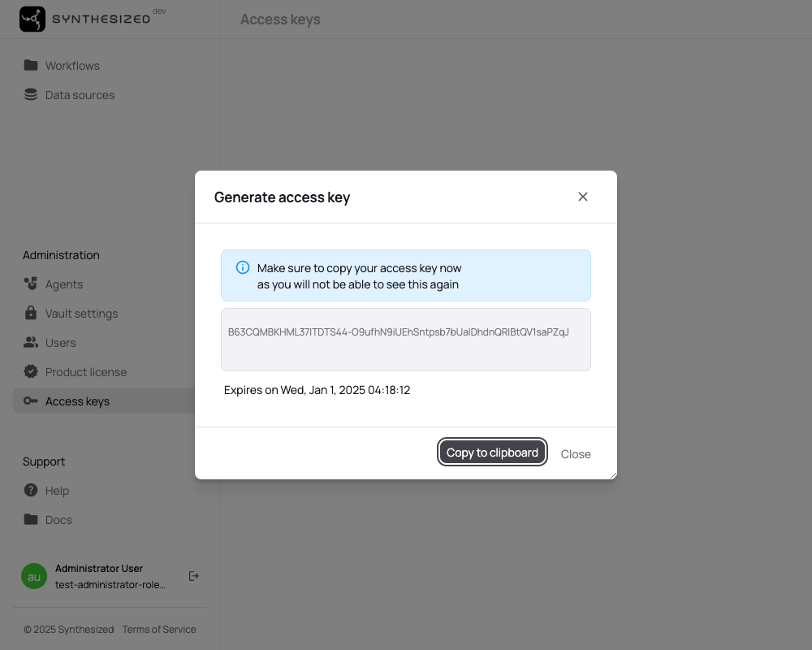The image size is (812, 650).
Task: Click the 'test-administrator-role...' email text
Action: click(110, 585)
